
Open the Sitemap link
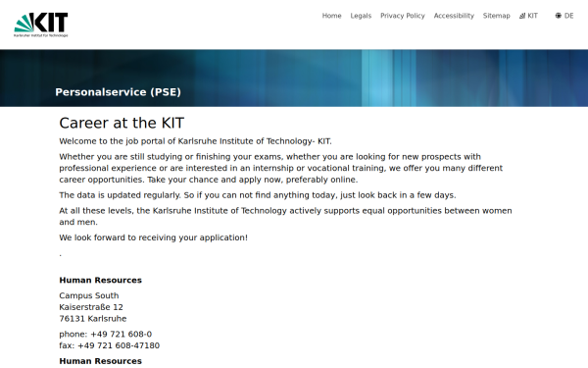point(496,16)
